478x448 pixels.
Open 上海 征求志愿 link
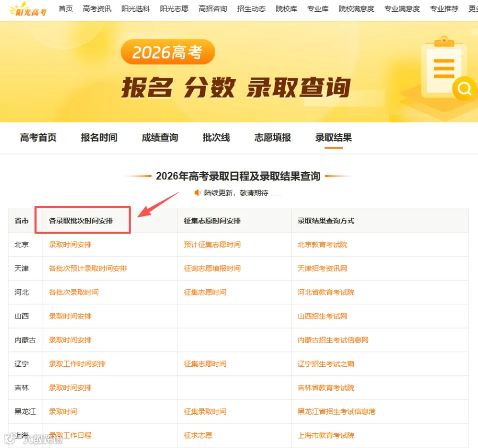point(198,435)
